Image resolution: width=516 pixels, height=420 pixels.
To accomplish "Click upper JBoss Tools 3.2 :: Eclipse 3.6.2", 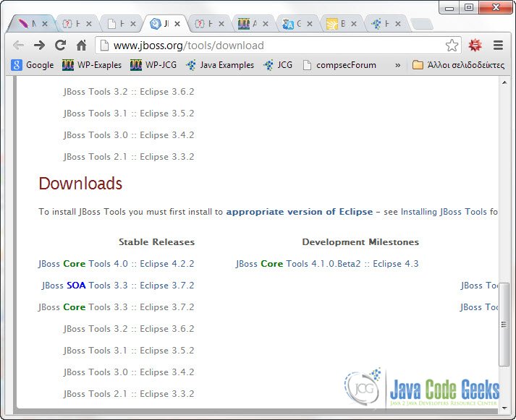I will click(x=129, y=91).
